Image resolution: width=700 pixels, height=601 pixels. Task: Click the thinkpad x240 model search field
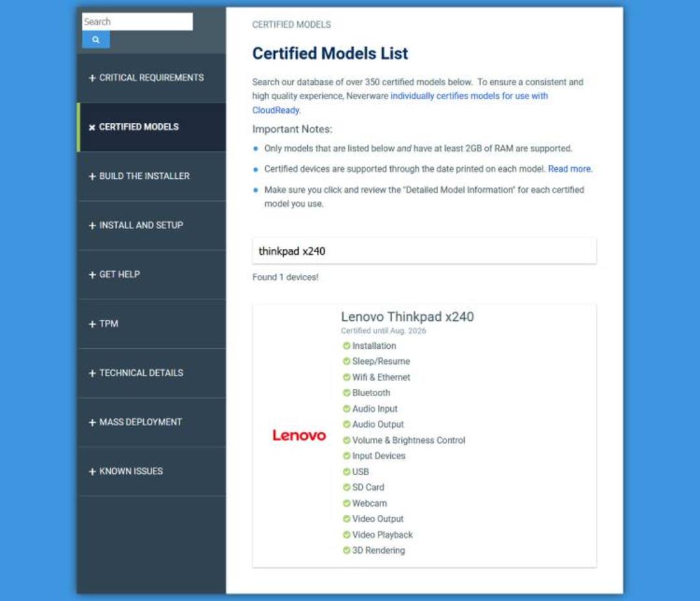tap(424, 251)
